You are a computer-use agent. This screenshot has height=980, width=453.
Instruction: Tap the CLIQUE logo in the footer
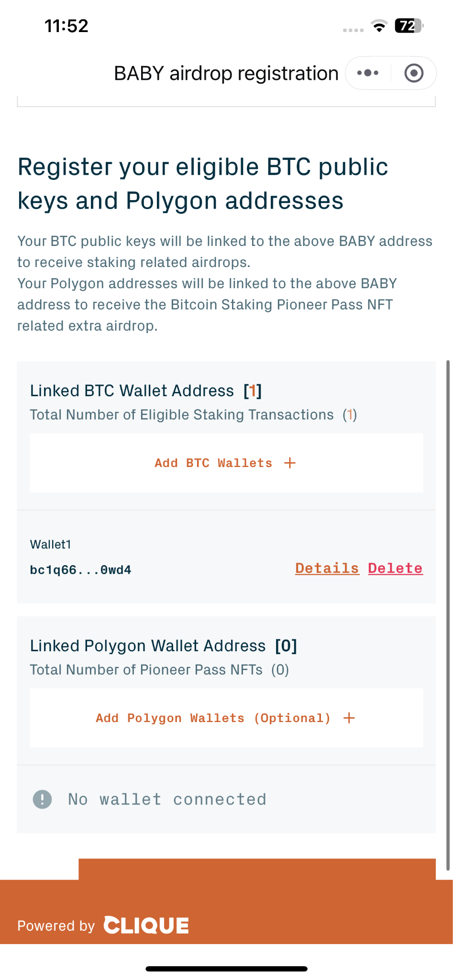point(146,925)
